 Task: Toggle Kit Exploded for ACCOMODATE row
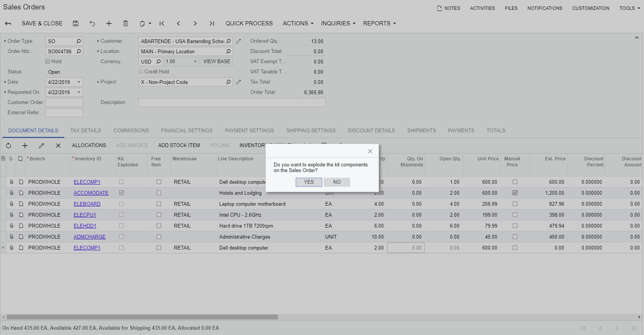[x=121, y=193]
